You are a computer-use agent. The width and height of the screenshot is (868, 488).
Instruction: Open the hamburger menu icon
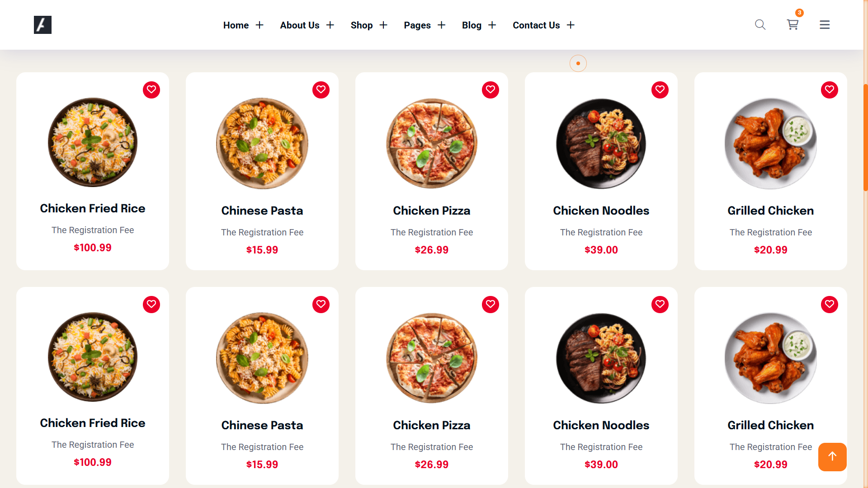[825, 25]
